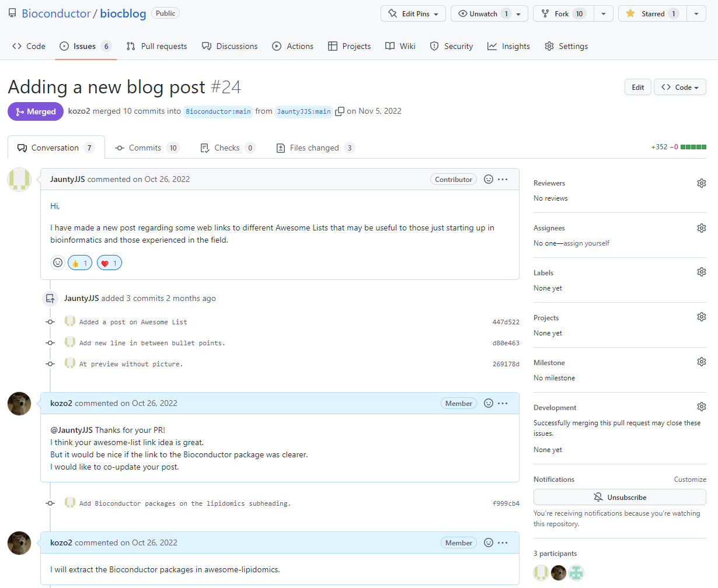Switch to the Files changed tab
718x588 pixels.
tap(315, 148)
